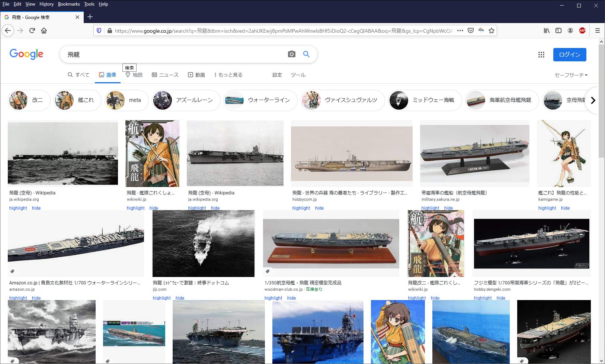Open the military.sakura.ne.jp model thumbnail
The image size is (605, 364).
point(475,154)
